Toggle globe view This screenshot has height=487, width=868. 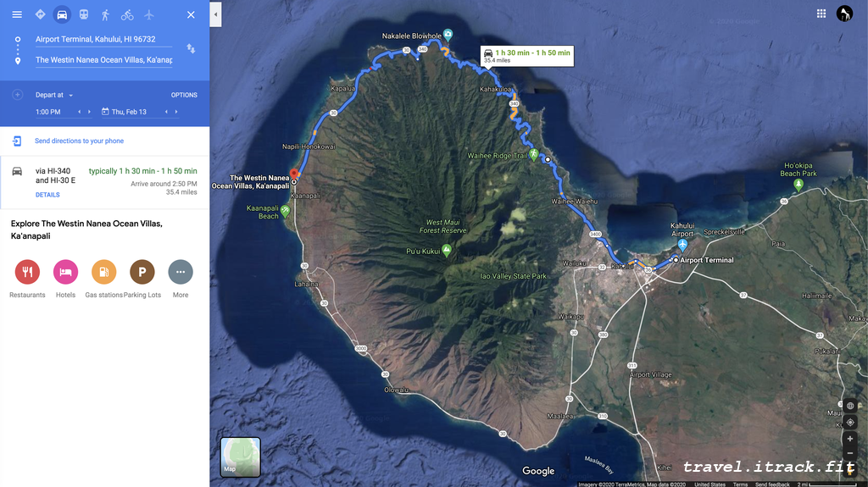pyautogui.click(x=849, y=406)
